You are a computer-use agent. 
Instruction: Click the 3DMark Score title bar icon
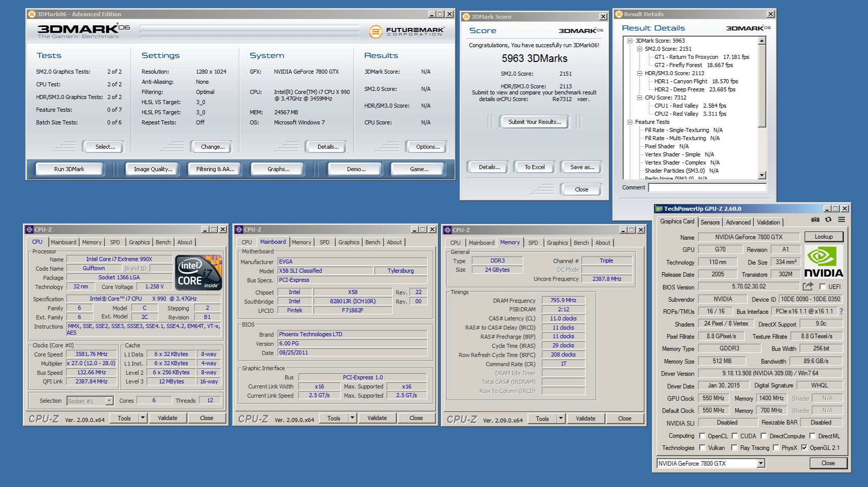pos(466,17)
